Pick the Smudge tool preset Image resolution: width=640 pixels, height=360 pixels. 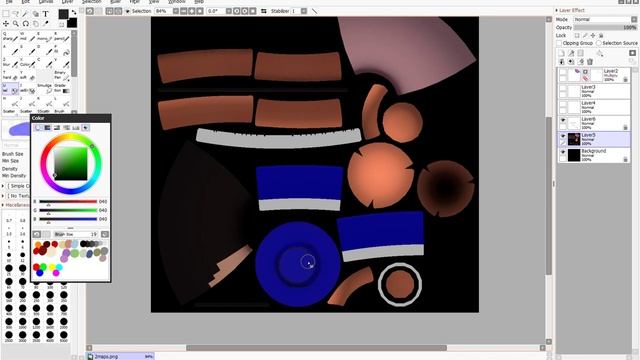(x=45, y=88)
